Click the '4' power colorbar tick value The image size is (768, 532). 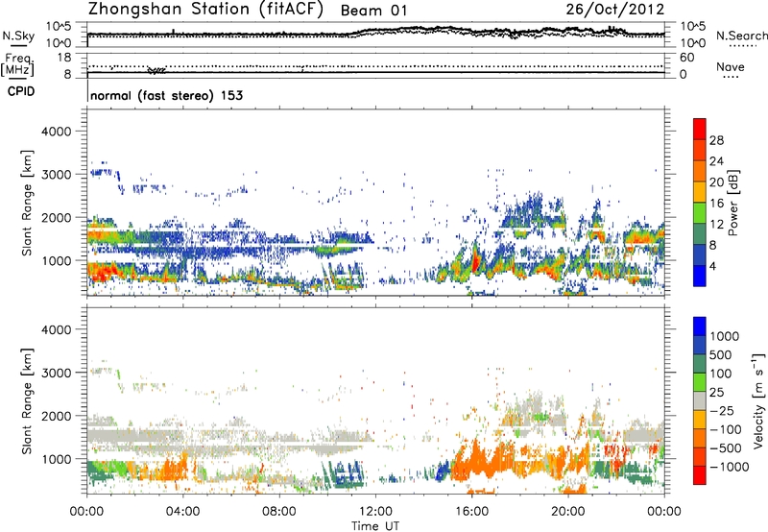(713, 266)
